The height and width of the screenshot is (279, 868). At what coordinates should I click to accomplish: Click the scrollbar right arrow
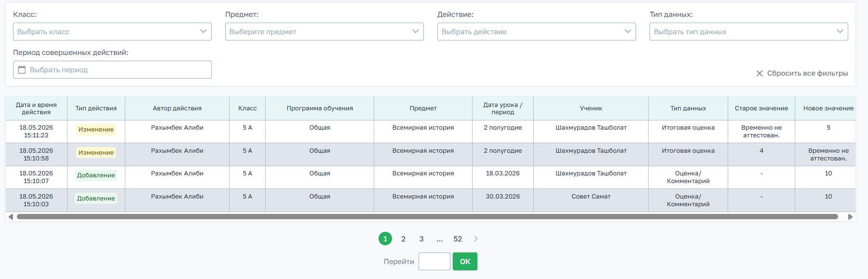pyautogui.click(x=850, y=217)
